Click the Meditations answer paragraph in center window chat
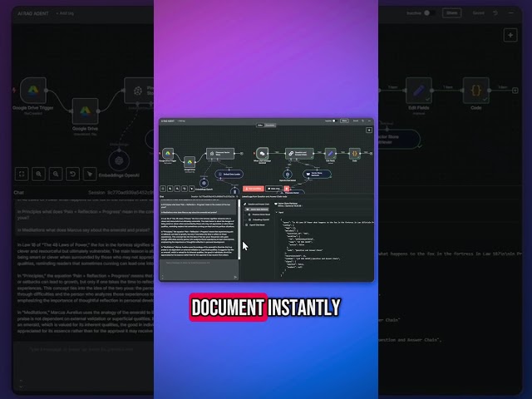Viewport: 532px width, 399px height. pyautogui.click(x=199, y=251)
